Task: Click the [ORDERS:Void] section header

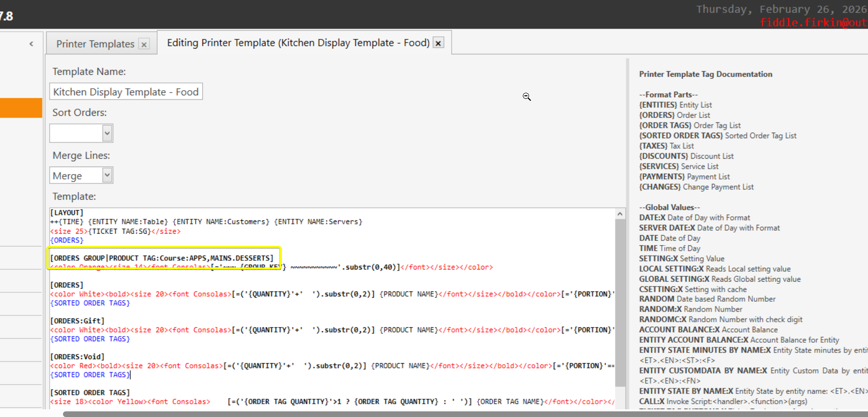Action: pos(77,357)
